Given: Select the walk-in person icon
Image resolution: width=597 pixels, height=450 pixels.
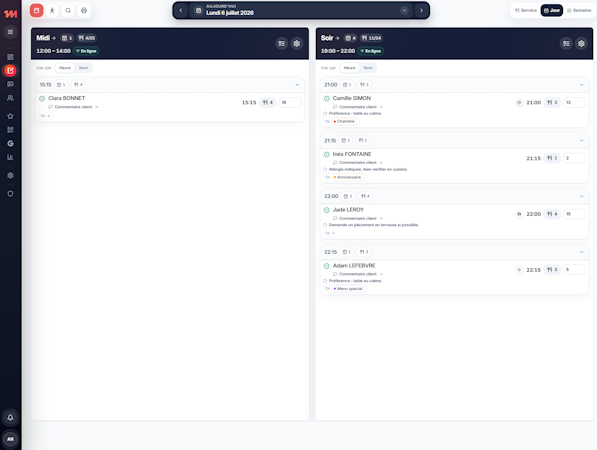Looking at the screenshot, I should 52,11.
